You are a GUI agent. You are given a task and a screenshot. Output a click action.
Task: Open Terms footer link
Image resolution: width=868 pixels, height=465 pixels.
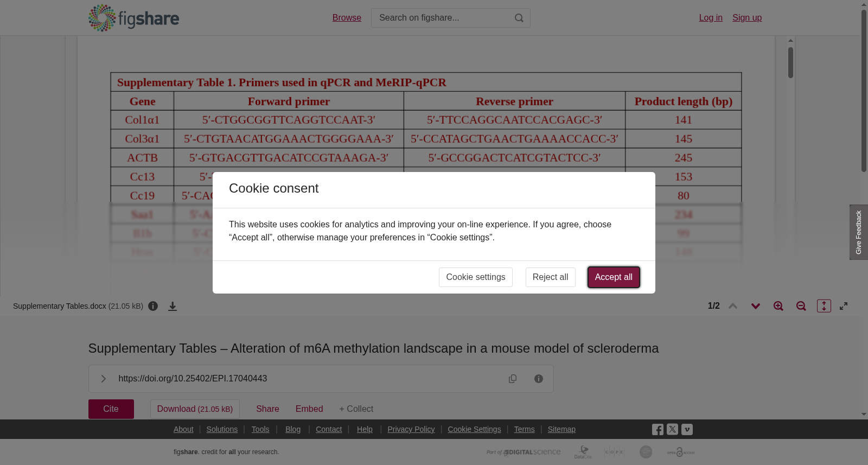point(524,429)
